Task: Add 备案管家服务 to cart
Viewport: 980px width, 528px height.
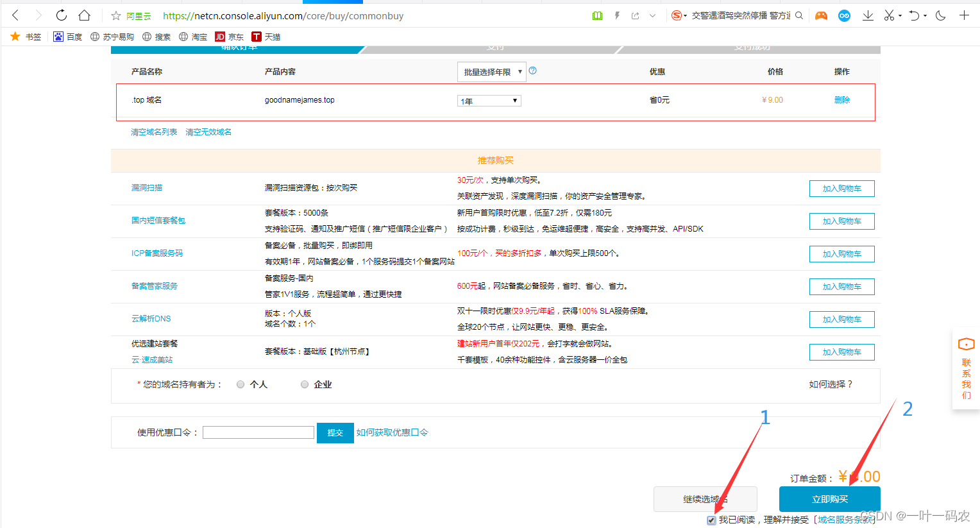Action: (842, 287)
